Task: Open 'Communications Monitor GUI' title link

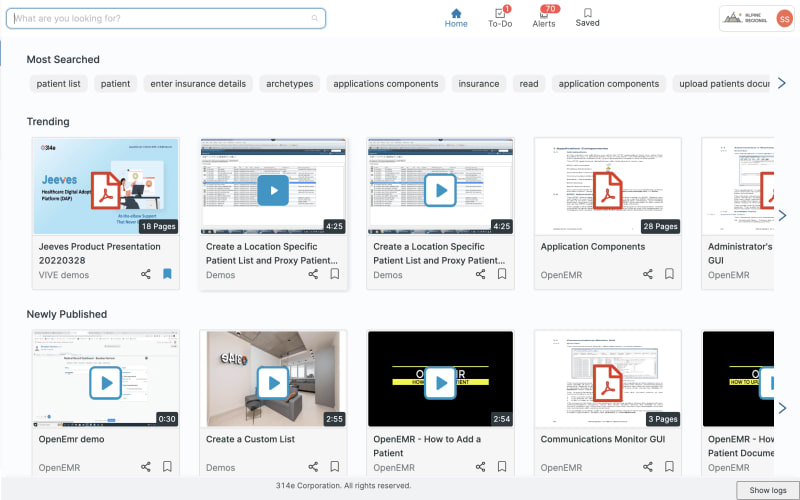Action: coord(603,439)
